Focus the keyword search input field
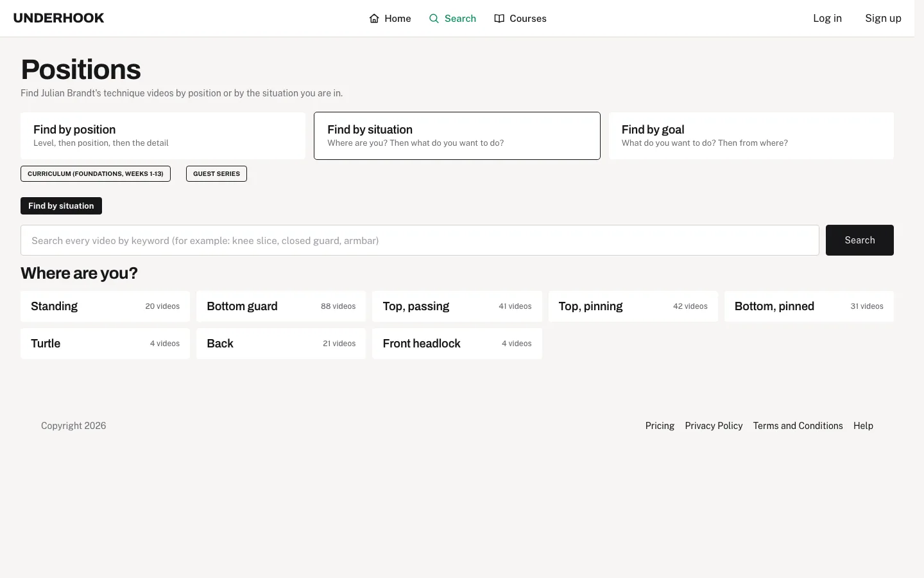Image resolution: width=924 pixels, height=578 pixels. [x=420, y=240]
